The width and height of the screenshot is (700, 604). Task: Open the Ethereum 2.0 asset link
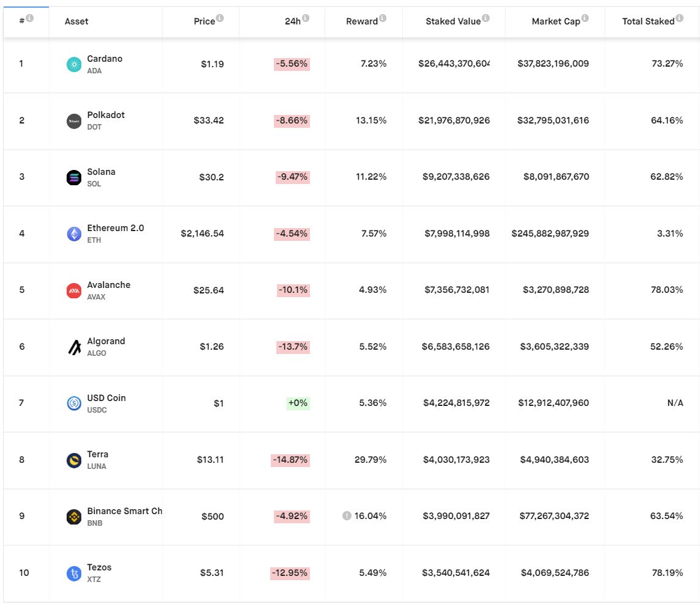click(116, 227)
